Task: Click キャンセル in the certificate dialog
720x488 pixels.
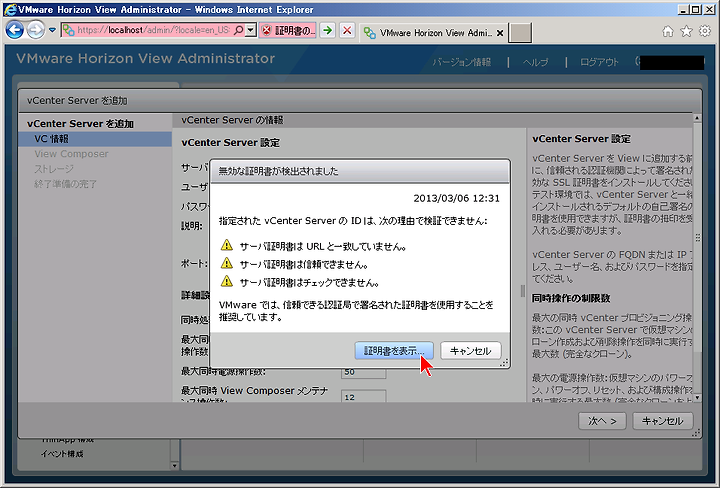Action: pyautogui.click(x=471, y=351)
